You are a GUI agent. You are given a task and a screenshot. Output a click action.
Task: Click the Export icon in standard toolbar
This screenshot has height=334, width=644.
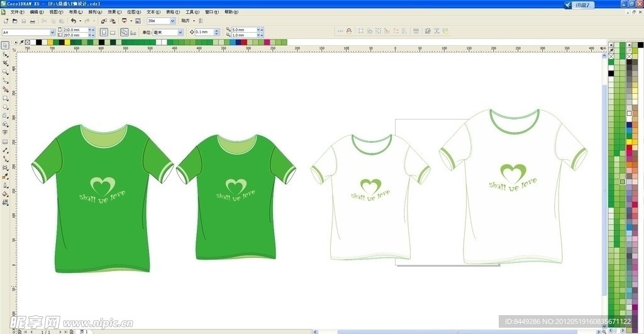click(x=113, y=21)
